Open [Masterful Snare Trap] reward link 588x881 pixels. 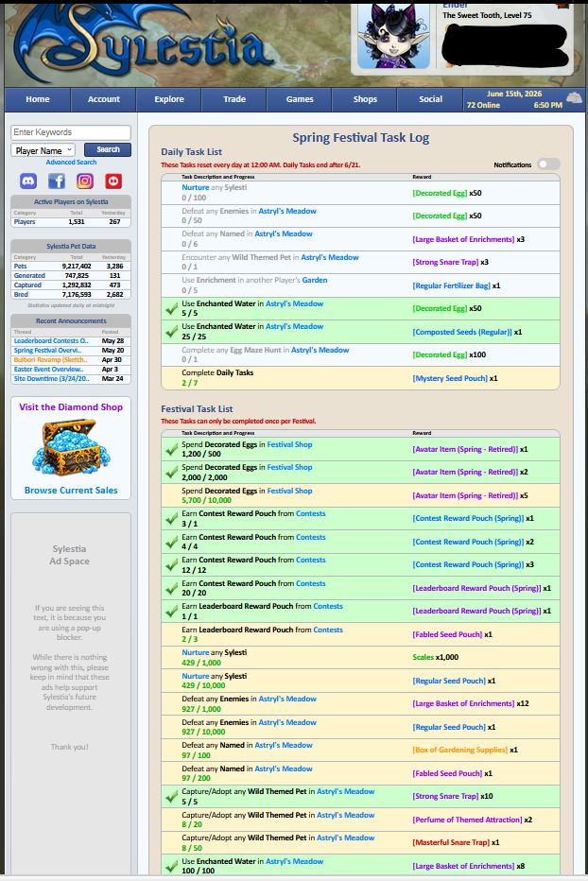point(451,843)
